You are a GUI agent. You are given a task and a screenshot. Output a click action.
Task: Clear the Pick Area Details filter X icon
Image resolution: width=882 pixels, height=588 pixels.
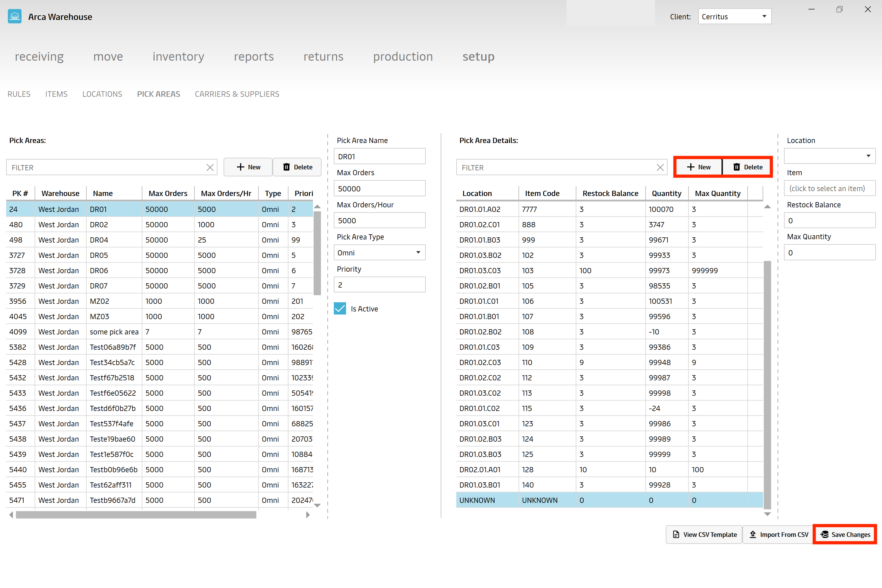(x=660, y=168)
